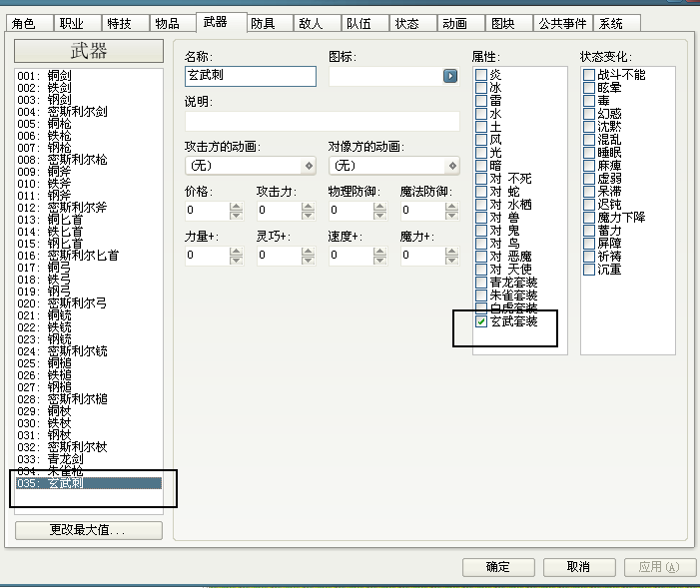
Task: Decrease 速度+ using the down arrow
Action: (x=379, y=260)
